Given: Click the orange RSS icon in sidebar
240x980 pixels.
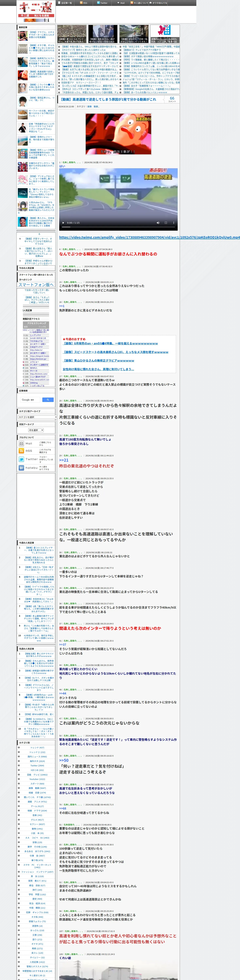Looking at the screenshot, I should pos(21,451).
